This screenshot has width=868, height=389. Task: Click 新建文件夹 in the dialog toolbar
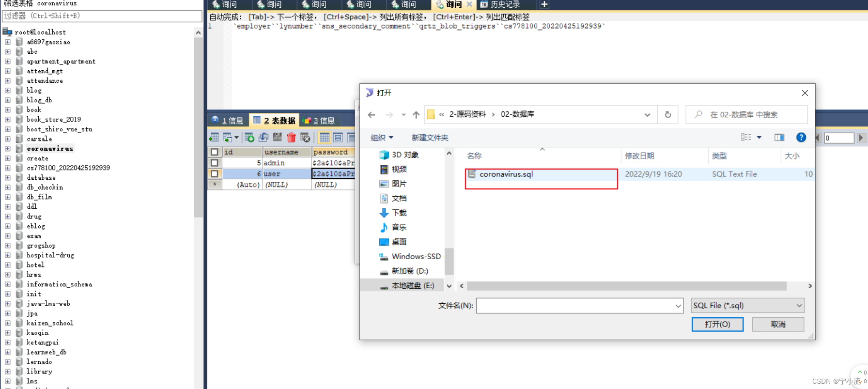(430, 138)
